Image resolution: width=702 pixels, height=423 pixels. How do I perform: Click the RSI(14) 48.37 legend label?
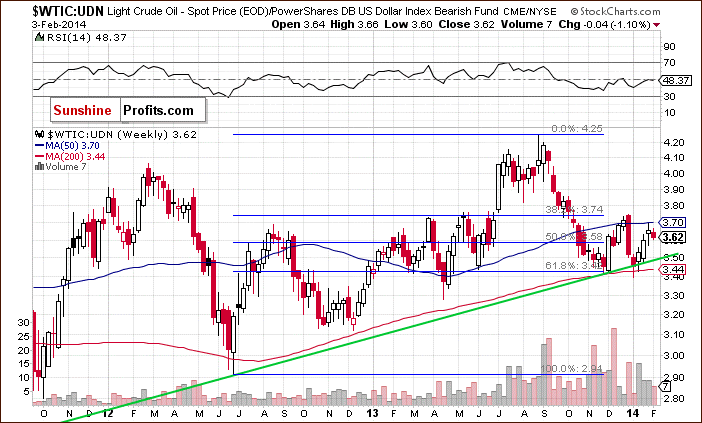87,38
